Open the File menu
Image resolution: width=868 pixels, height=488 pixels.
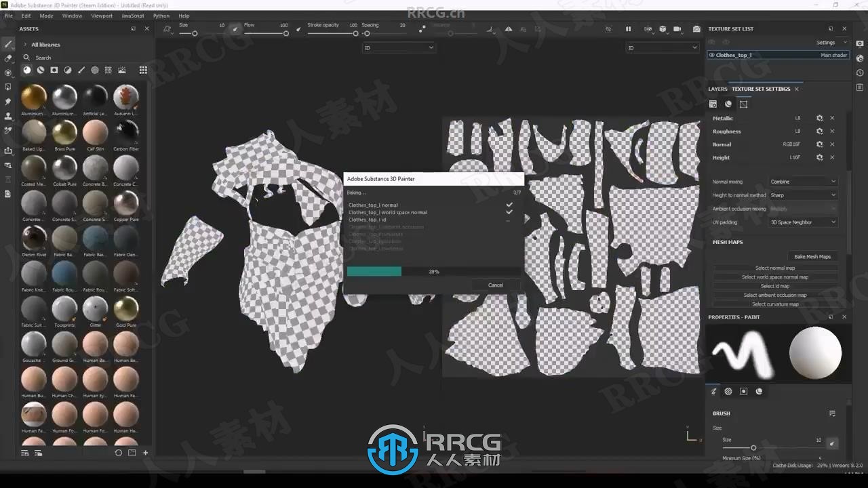(9, 16)
